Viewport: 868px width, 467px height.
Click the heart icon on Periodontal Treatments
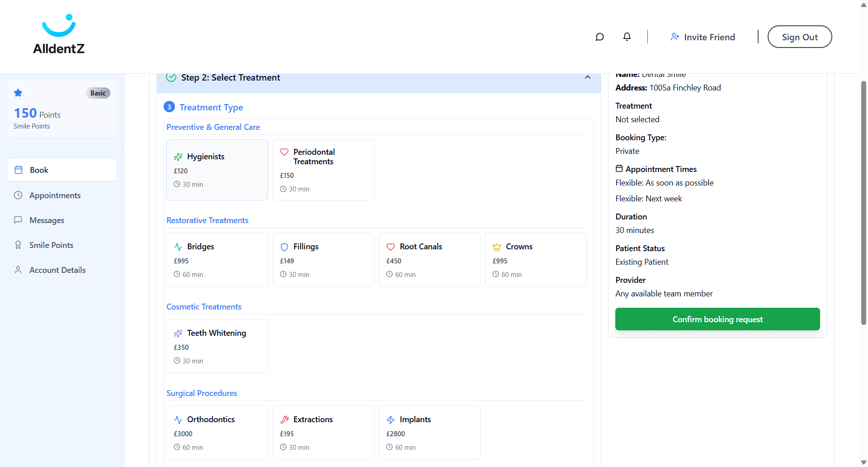click(x=284, y=152)
